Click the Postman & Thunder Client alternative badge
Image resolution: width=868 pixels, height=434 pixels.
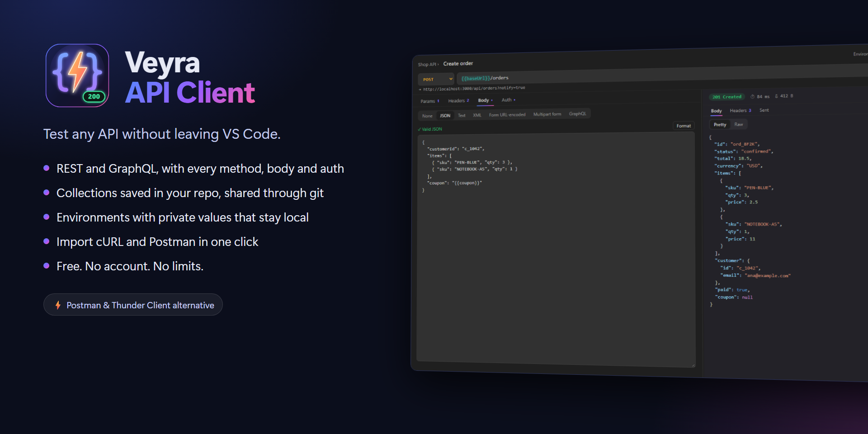(133, 305)
